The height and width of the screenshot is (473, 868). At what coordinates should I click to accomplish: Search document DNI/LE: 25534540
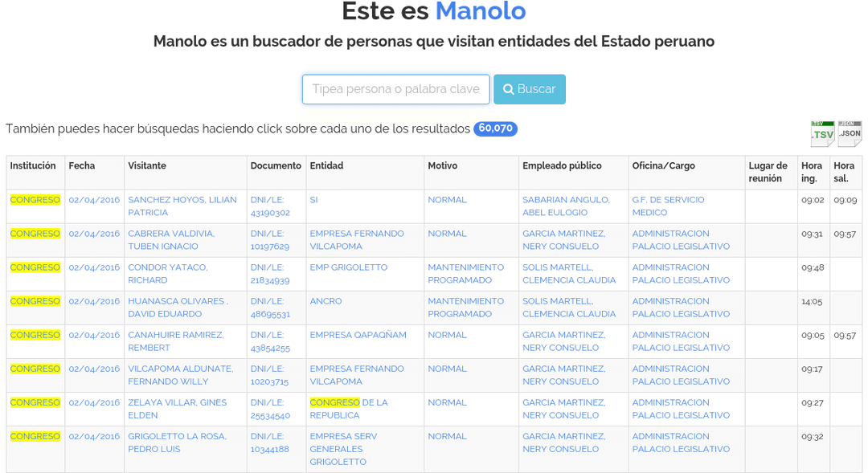(x=270, y=408)
